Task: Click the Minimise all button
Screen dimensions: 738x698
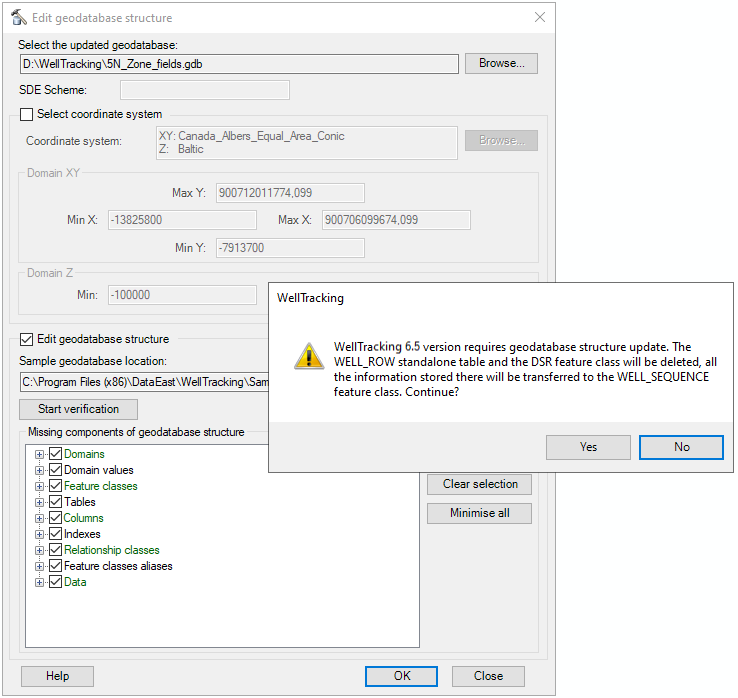Action: click(x=480, y=513)
